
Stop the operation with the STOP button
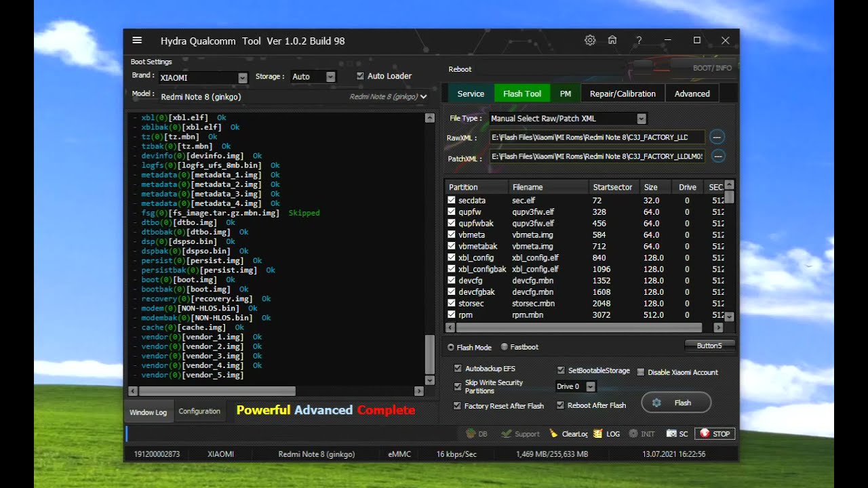(715, 434)
